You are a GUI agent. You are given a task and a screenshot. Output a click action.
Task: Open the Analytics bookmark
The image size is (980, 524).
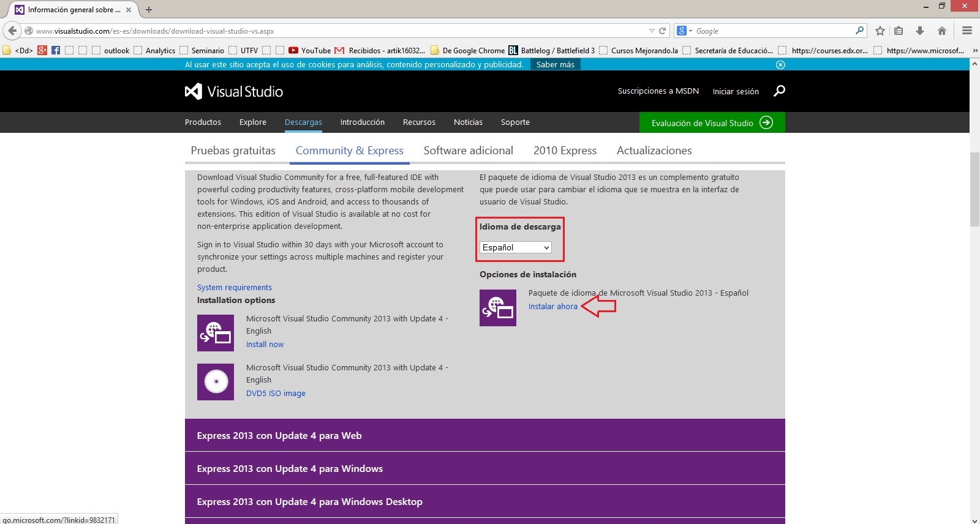(x=154, y=50)
